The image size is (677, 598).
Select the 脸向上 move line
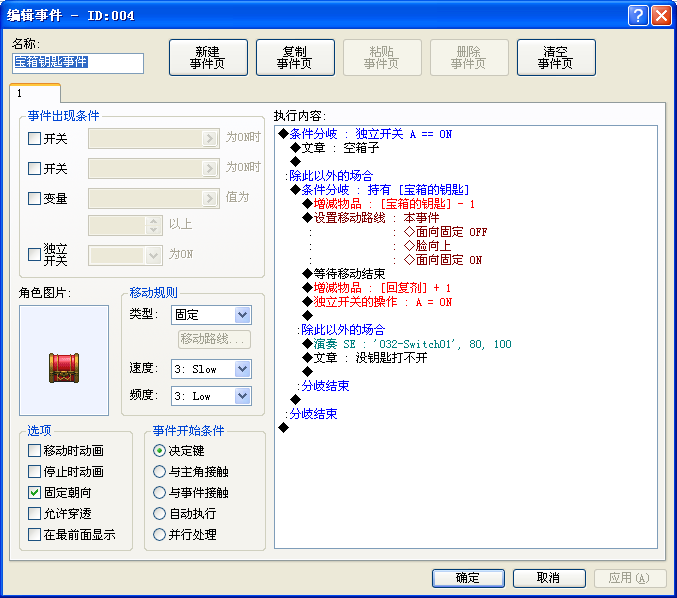(x=427, y=246)
